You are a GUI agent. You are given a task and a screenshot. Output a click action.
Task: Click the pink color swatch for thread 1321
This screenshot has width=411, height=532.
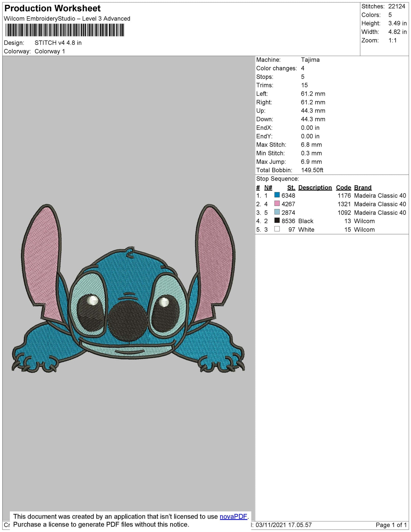277,203
